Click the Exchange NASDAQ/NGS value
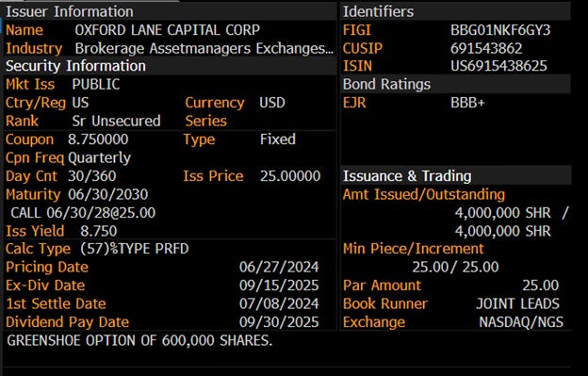This screenshot has height=376, width=588. coord(521,322)
